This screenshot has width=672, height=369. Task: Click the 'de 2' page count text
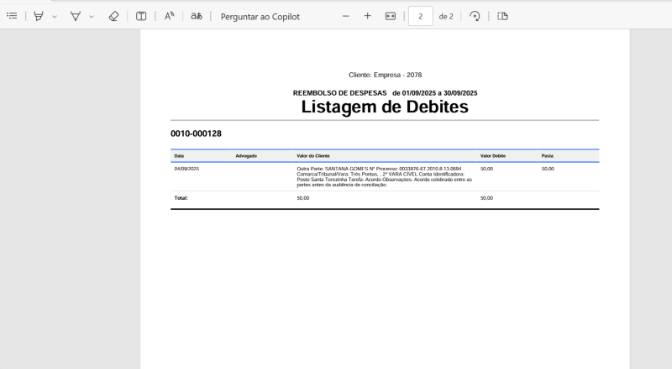click(x=446, y=16)
